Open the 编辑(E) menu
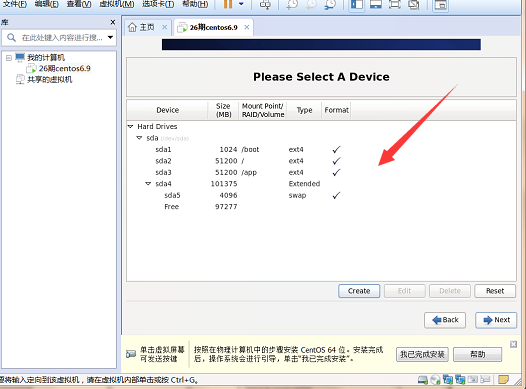The height and width of the screenshot is (389, 526). (x=46, y=4)
